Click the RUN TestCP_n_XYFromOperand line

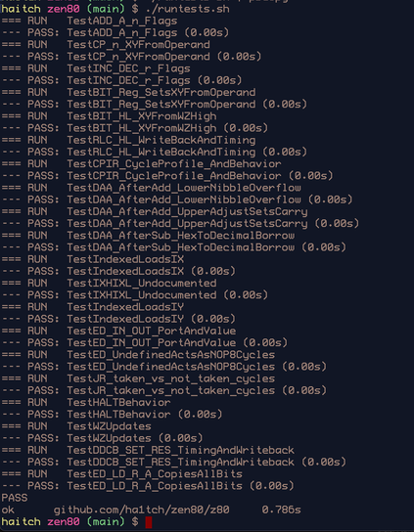[106, 44]
